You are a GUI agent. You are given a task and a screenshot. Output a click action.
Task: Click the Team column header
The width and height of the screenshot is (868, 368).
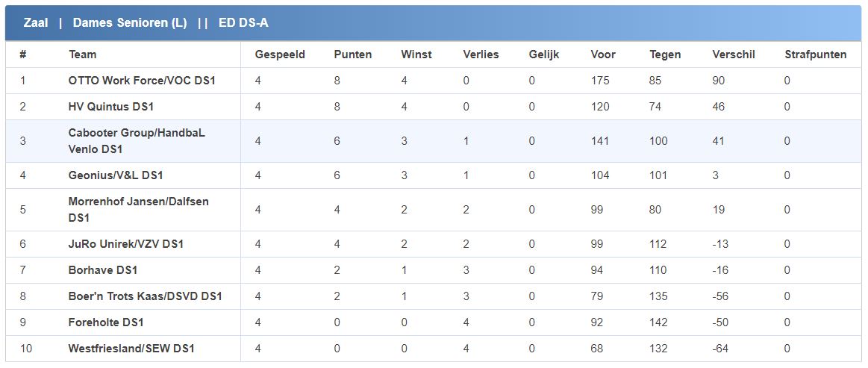click(82, 54)
